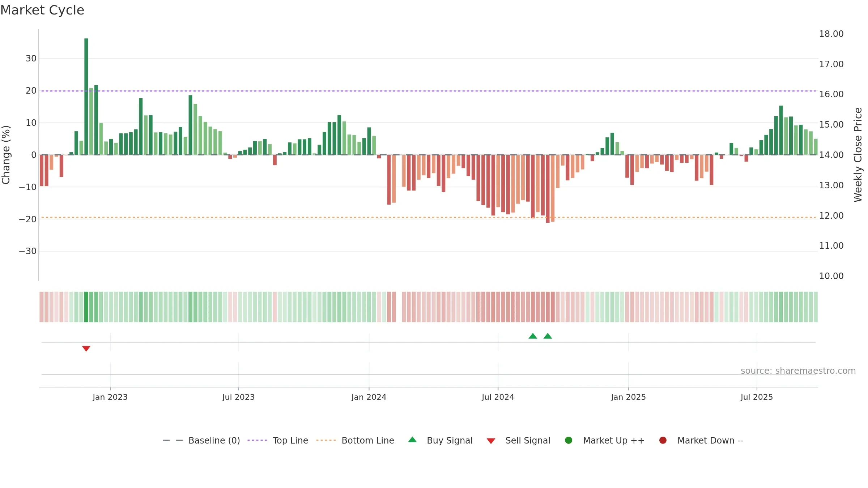Screen dimensions: 868x488
Task: Toggle the Bottom Line legend entry
Action: pos(355,440)
